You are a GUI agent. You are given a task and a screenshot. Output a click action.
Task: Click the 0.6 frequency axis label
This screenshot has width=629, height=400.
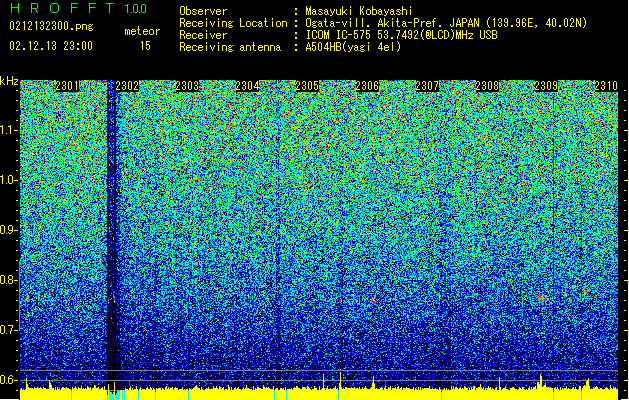[x=9, y=380]
